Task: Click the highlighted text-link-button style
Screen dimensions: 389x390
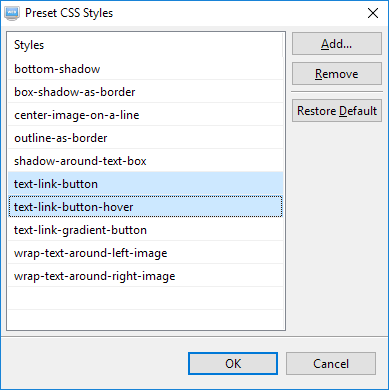Action: (x=146, y=184)
